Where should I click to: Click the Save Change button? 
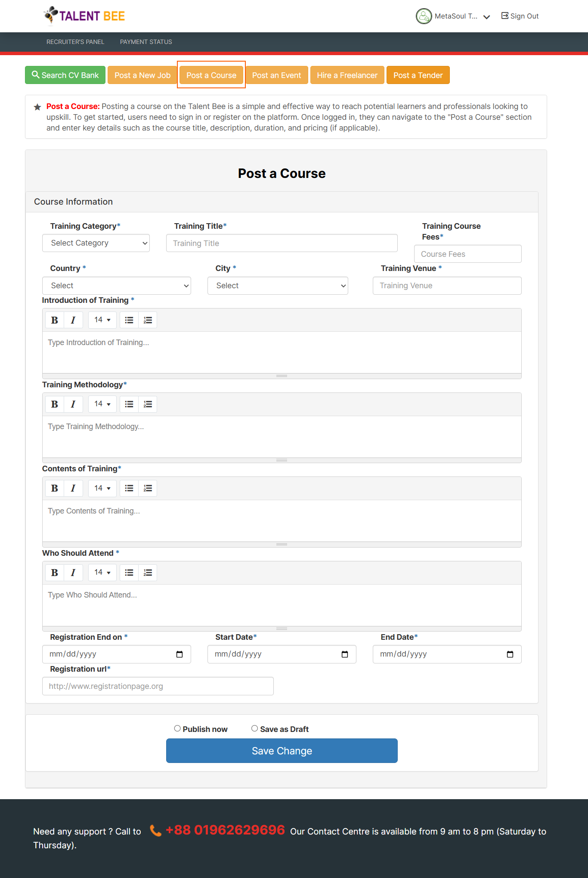tap(282, 751)
